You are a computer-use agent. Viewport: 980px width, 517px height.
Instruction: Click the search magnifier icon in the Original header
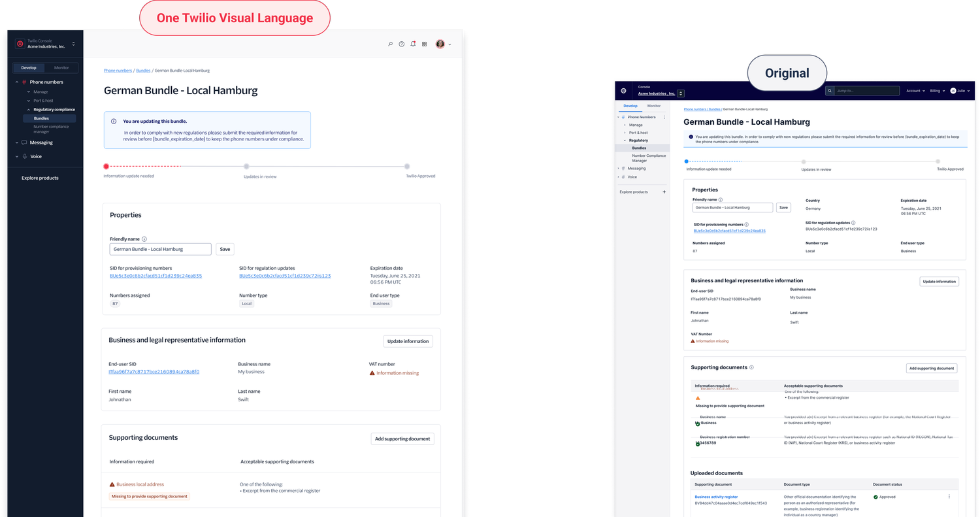click(x=830, y=91)
